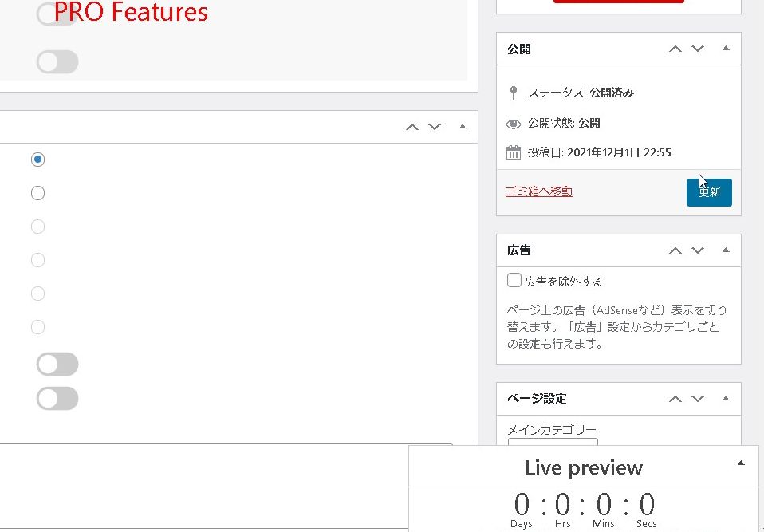The height and width of the screenshot is (532, 764).
Task: Click the move-down arrow in ページ設定 panel
Action: pos(698,399)
